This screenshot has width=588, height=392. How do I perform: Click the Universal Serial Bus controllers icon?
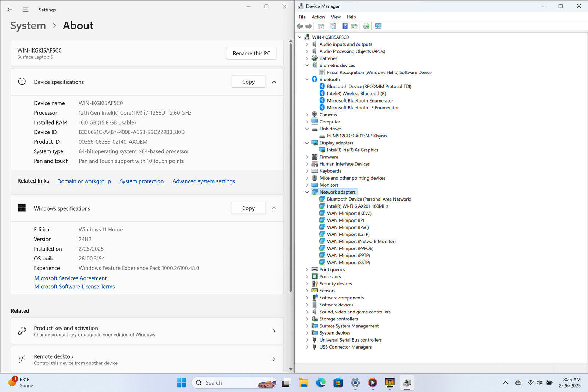pos(315,340)
